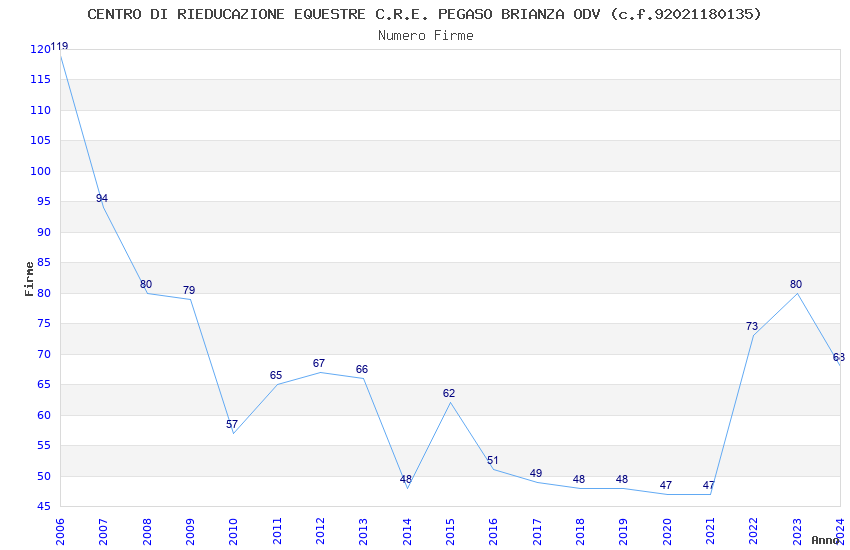
Task: Click the 51 data point for 2016
Action: tap(492, 461)
